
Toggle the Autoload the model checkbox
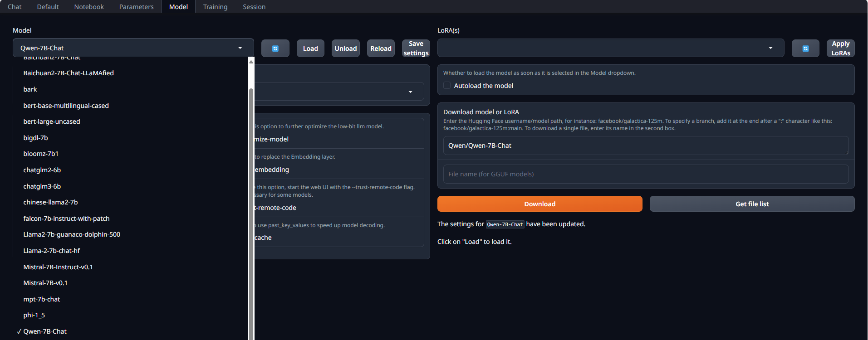(x=447, y=86)
